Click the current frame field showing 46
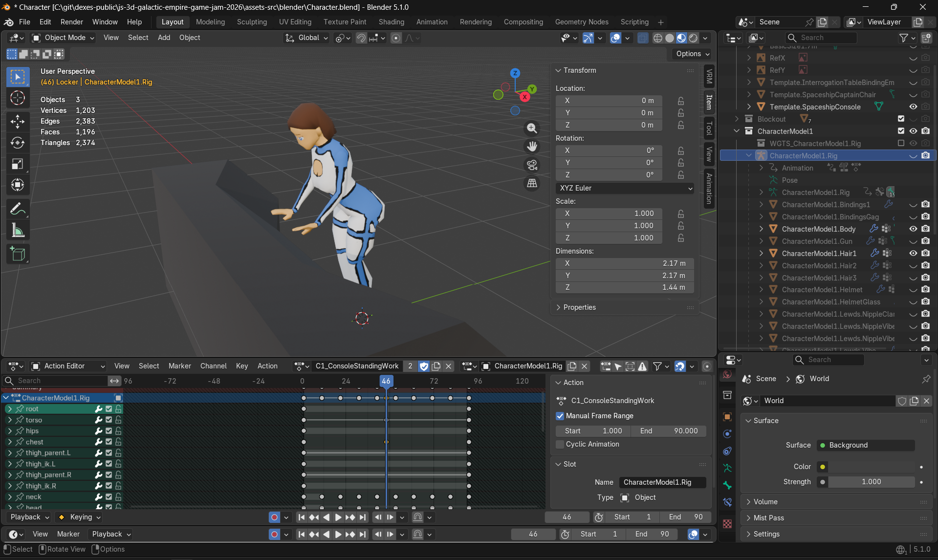938x560 pixels. [x=567, y=517]
